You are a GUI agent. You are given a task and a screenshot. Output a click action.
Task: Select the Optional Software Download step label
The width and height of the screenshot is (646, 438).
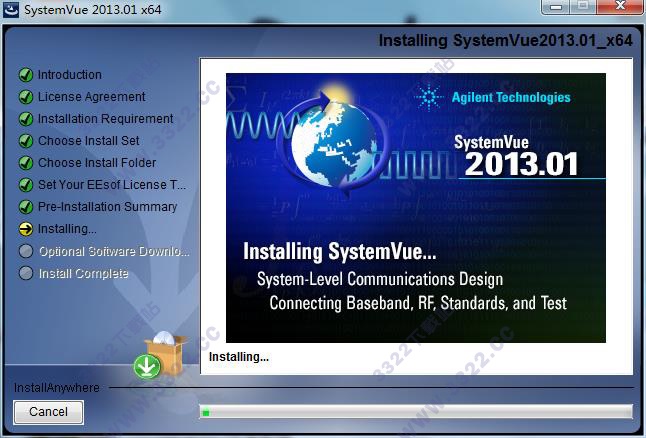[x=114, y=251]
